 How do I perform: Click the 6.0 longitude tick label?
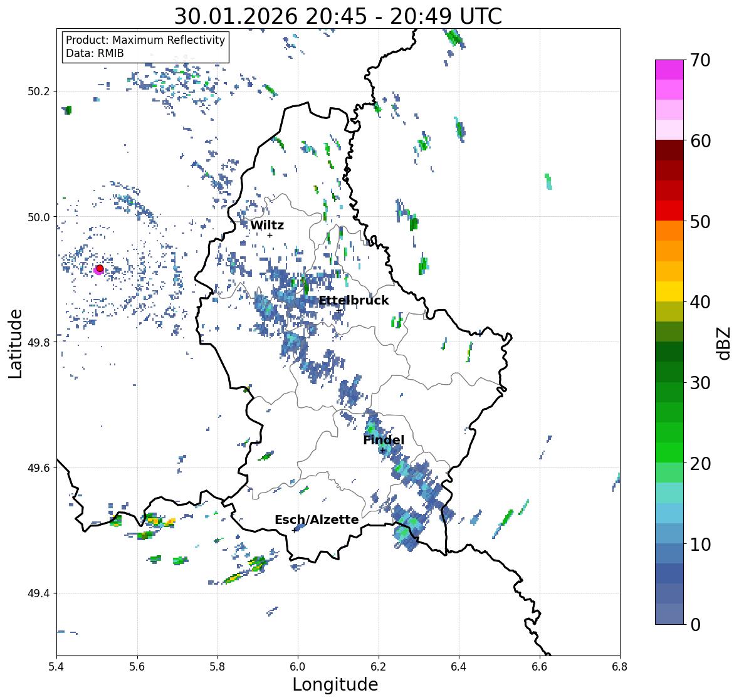click(x=298, y=667)
